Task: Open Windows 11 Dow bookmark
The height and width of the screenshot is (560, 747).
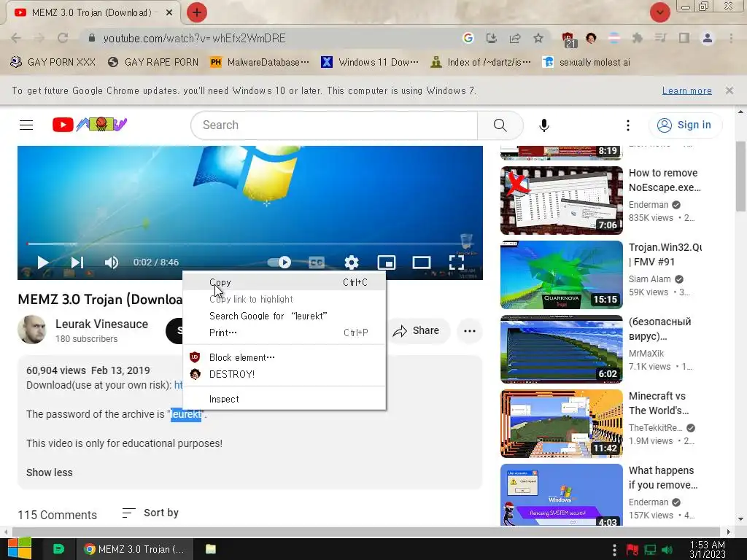Action: click(370, 62)
